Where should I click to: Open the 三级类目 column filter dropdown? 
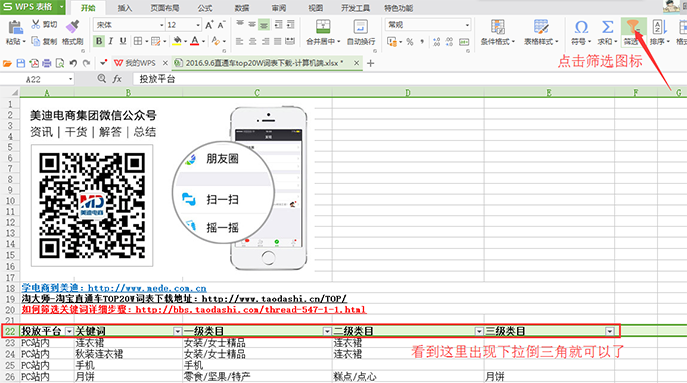(610, 331)
